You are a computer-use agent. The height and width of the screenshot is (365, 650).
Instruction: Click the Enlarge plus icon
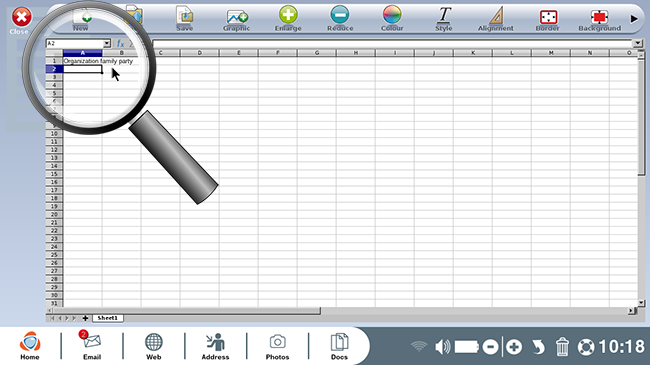(288, 15)
